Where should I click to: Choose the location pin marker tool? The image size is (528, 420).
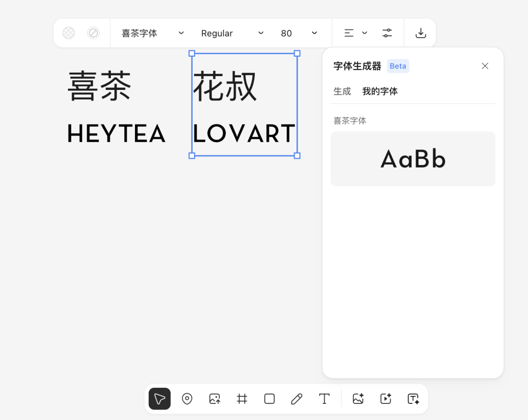click(187, 399)
